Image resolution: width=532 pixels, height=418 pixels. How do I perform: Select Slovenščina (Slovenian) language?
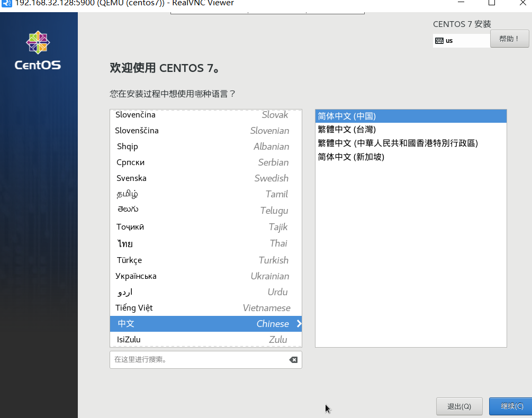[x=205, y=131]
